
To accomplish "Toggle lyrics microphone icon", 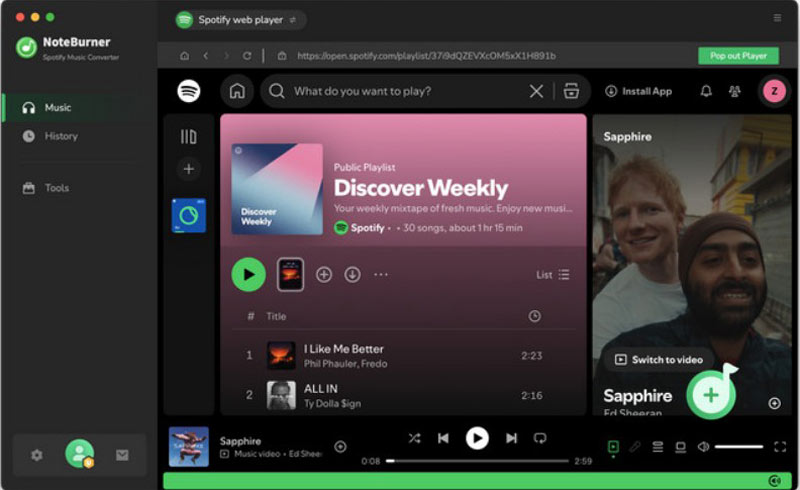I will click(x=635, y=447).
